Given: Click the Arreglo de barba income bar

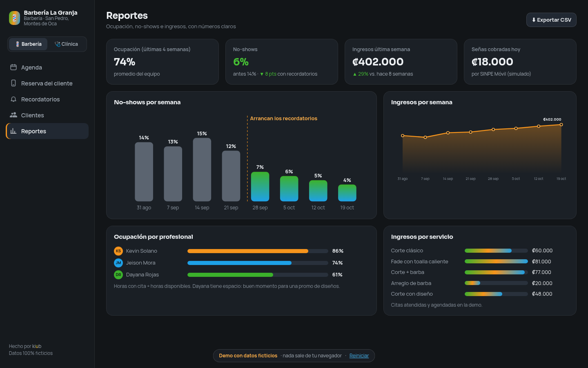Looking at the screenshot, I should pyautogui.click(x=496, y=283).
